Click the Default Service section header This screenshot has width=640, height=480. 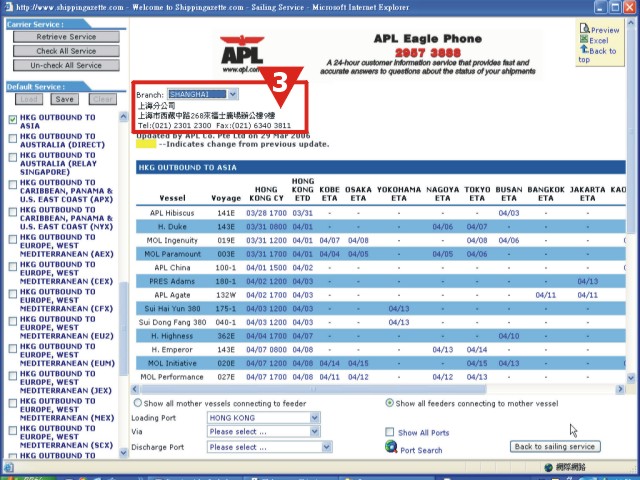click(36, 87)
